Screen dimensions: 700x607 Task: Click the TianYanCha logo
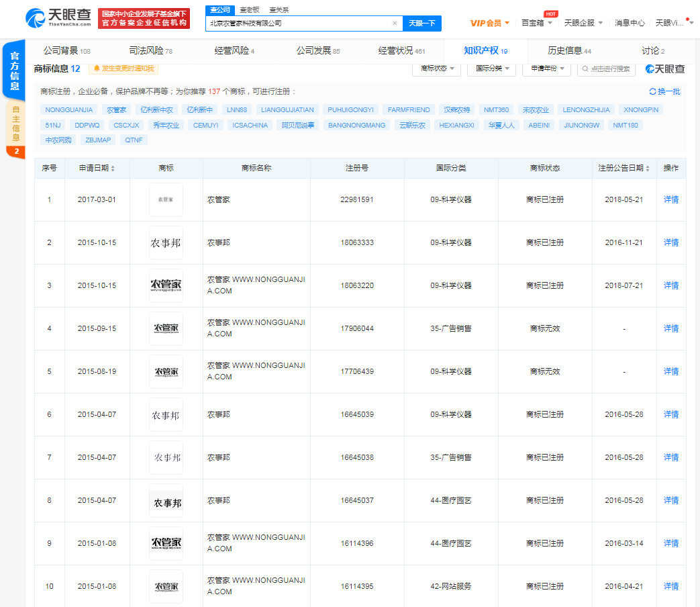coord(58,18)
